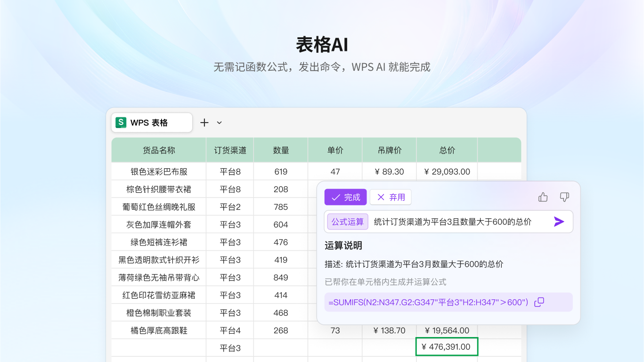The image size is (644, 362).
Task: Select the 绿色短裤连衫裙 cell
Action: [159, 242]
